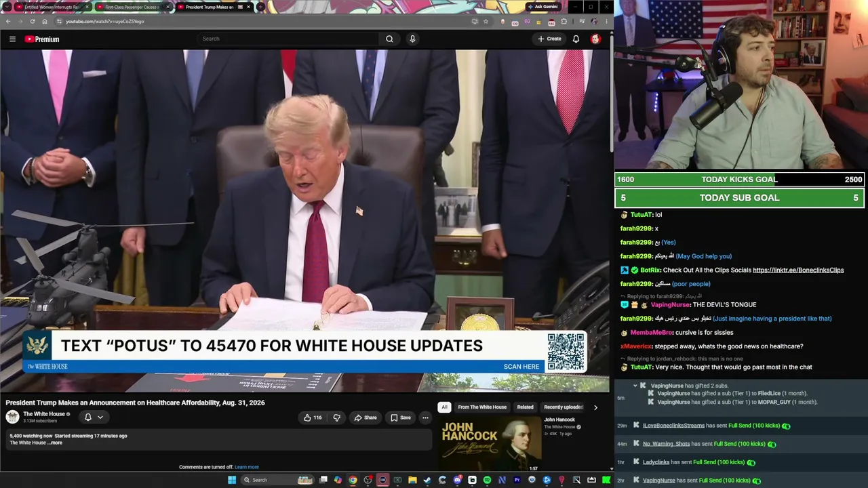Click the Ask Gemini button

(x=542, y=7)
